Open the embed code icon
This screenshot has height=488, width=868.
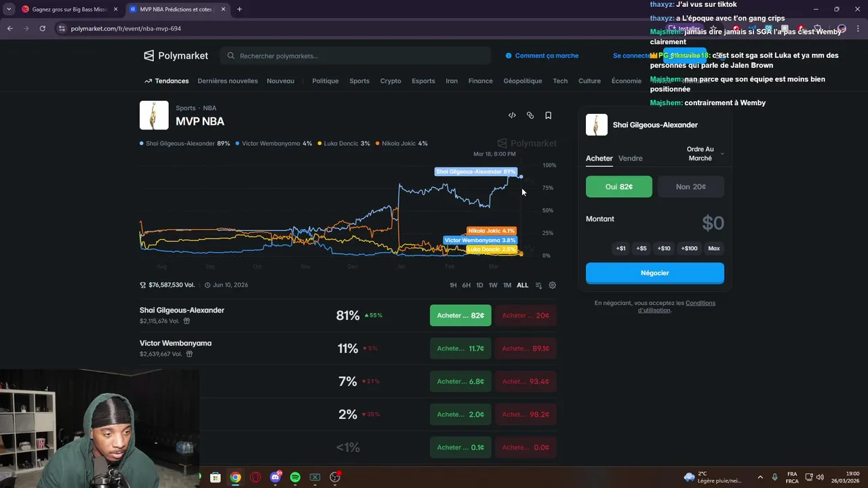512,115
